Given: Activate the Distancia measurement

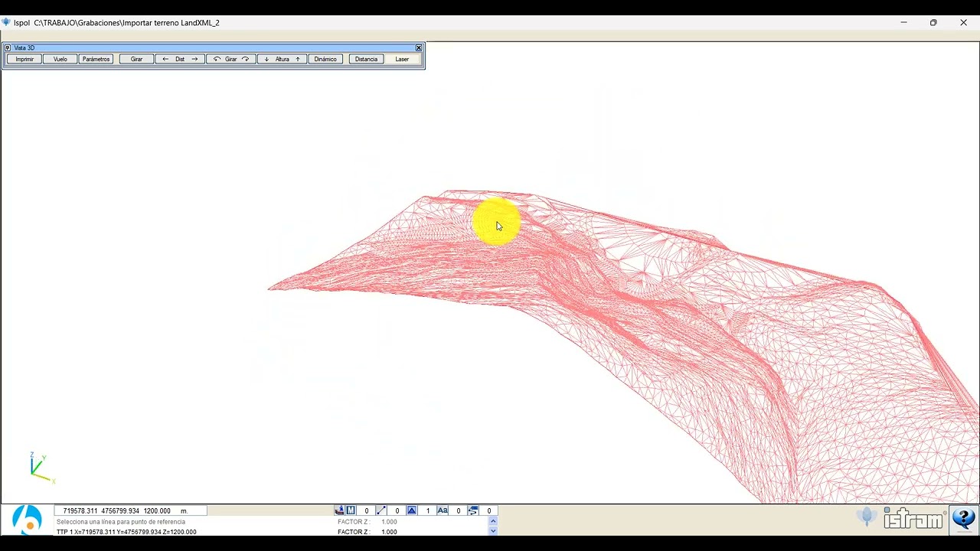Looking at the screenshot, I should click(366, 59).
